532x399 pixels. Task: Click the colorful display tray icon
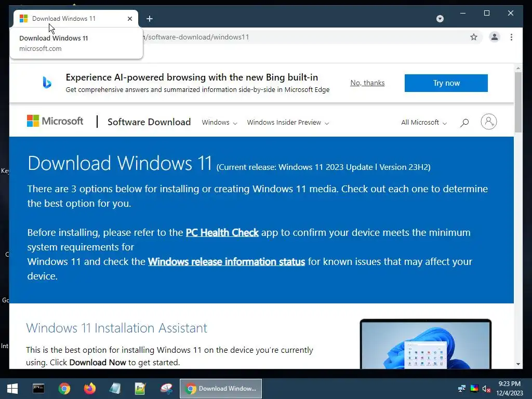click(474, 389)
